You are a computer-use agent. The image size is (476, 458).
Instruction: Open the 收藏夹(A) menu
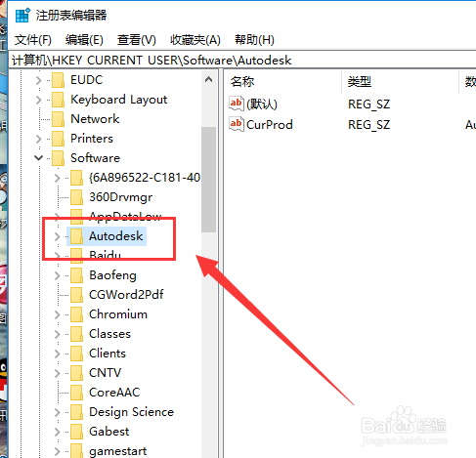[x=195, y=40]
